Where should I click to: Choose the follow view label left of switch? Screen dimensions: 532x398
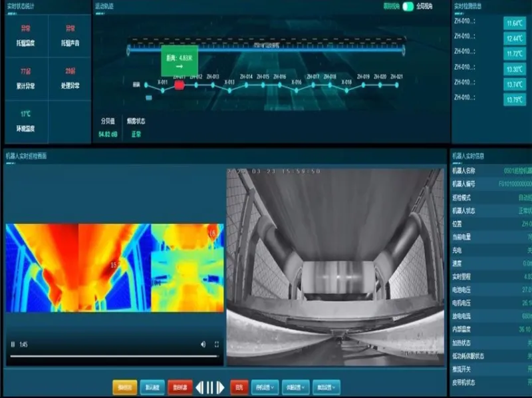[x=392, y=6]
